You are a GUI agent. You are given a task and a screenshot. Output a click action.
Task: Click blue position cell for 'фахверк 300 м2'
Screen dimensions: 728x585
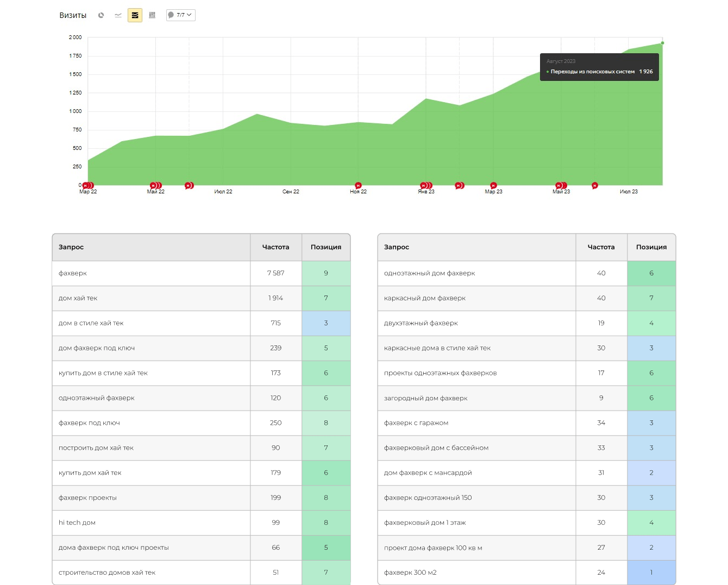[651, 573]
